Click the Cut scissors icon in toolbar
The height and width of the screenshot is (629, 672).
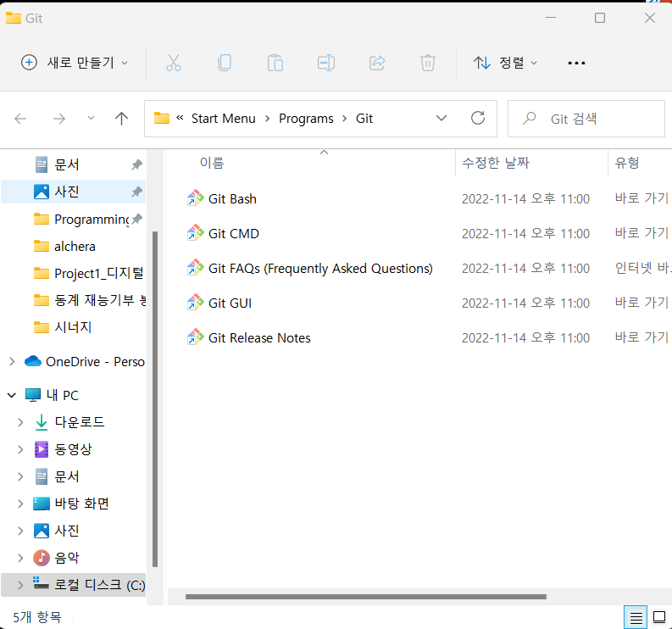(174, 63)
